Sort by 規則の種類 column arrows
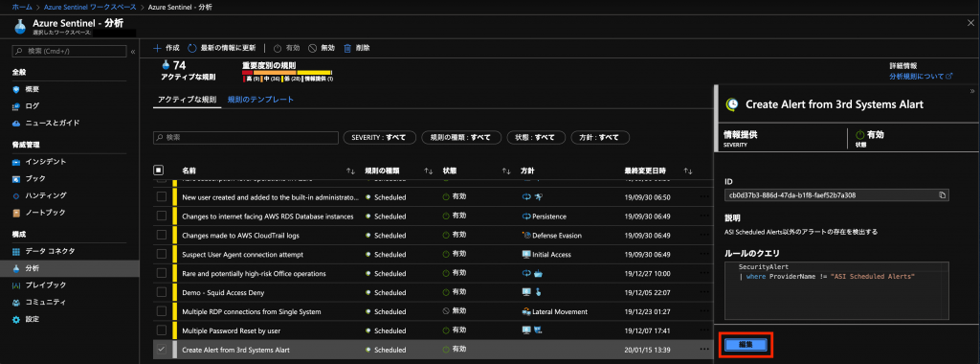This screenshot has width=980, height=364. coord(428,171)
